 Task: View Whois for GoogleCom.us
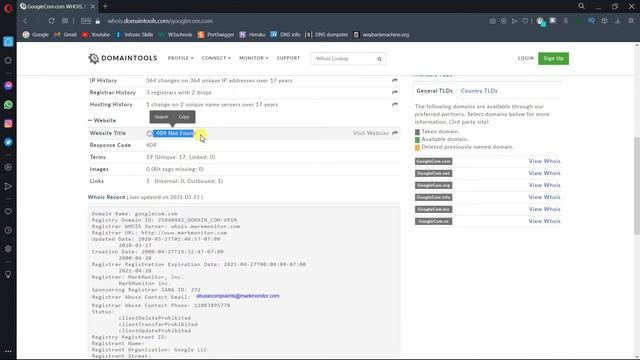(x=544, y=221)
